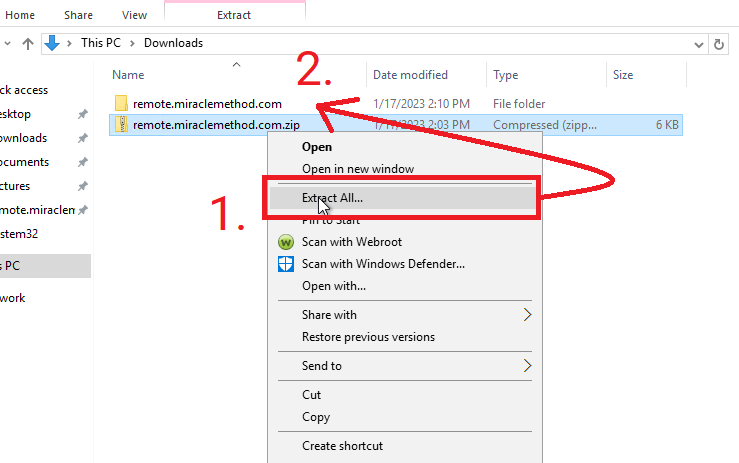Click the Webroot scan icon
This screenshot has width=739, height=463.
pyautogui.click(x=286, y=242)
